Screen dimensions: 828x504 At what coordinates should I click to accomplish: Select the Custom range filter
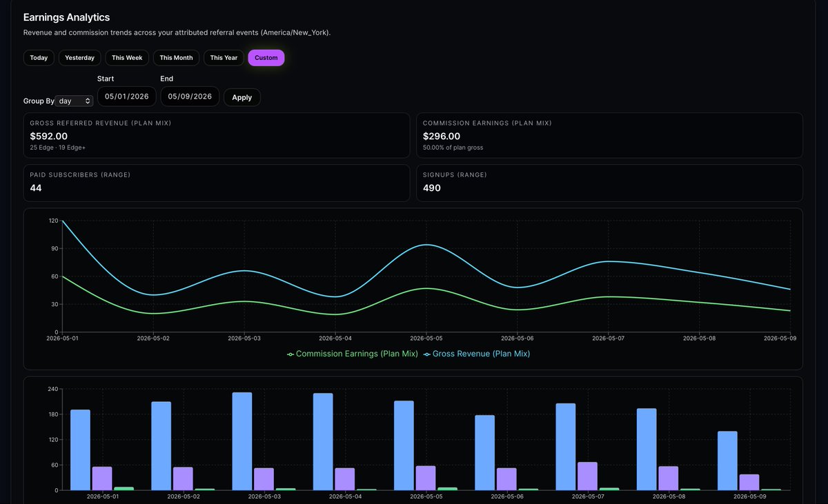pyautogui.click(x=266, y=58)
